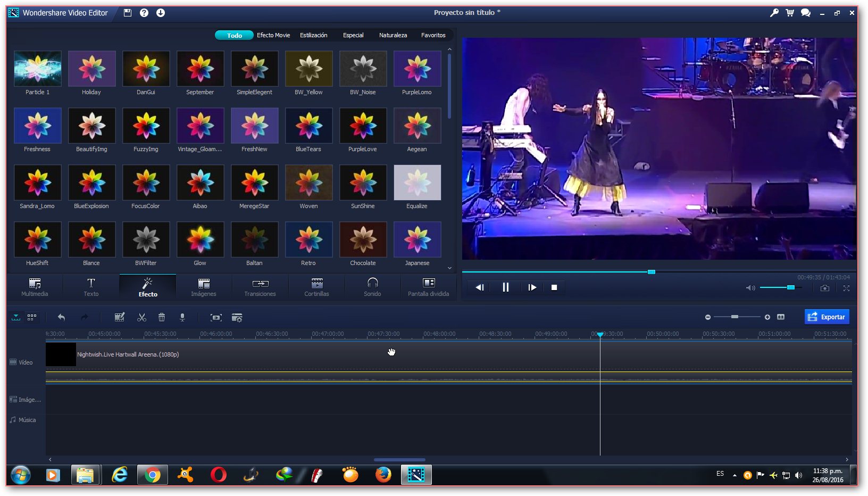Image resolution: width=868 pixels, height=496 pixels.
Task: Open Firefox from taskbar
Action: (x=383, y=475)
